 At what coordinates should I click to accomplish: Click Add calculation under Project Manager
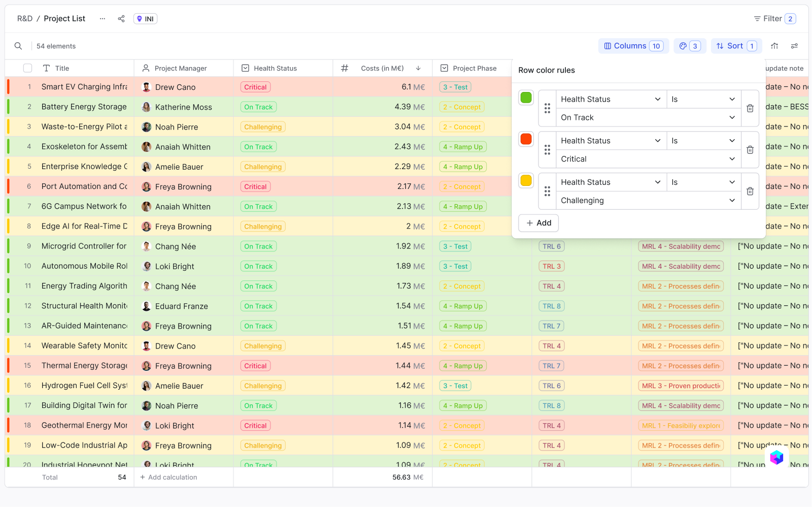point(168,478)
